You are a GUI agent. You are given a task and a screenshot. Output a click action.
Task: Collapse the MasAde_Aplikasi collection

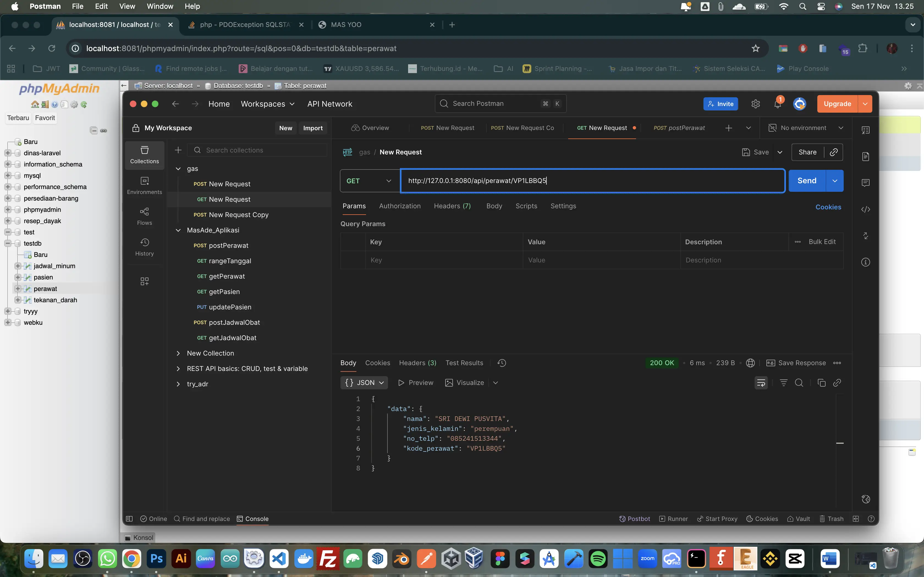178,230
